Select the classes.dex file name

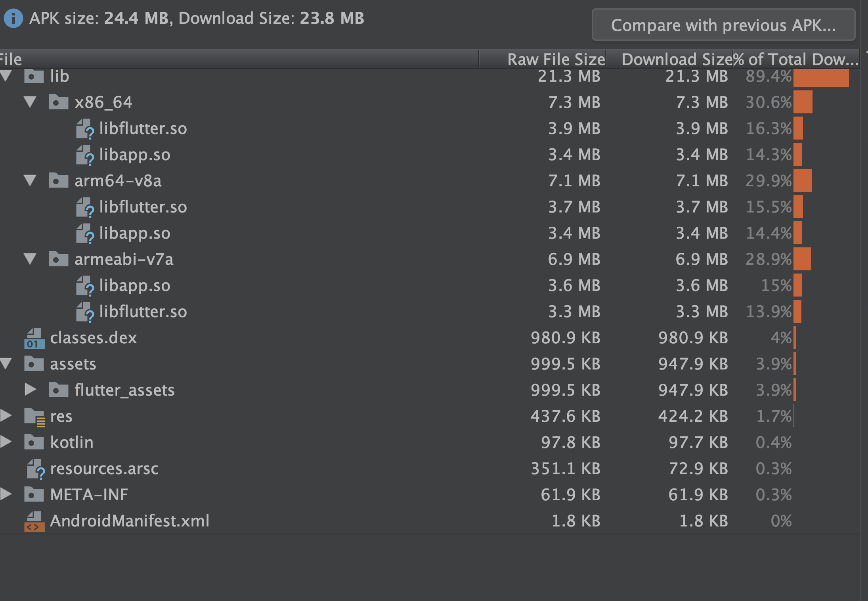(x=94, y=338)
